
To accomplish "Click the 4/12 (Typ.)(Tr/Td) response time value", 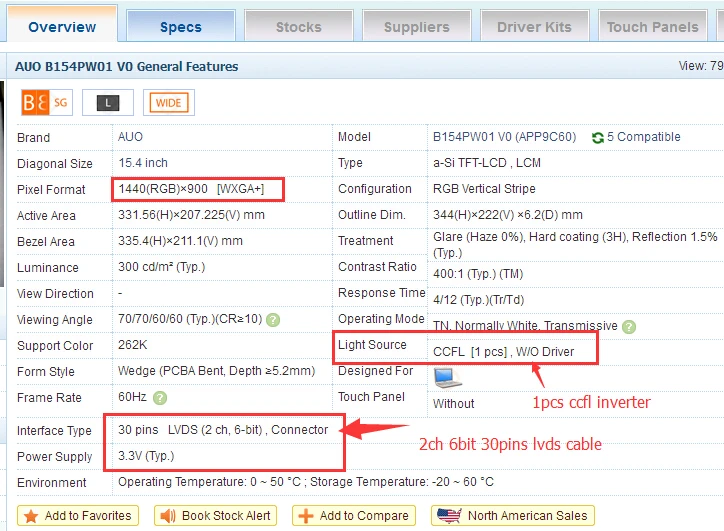I will click(x=478, y=300).
